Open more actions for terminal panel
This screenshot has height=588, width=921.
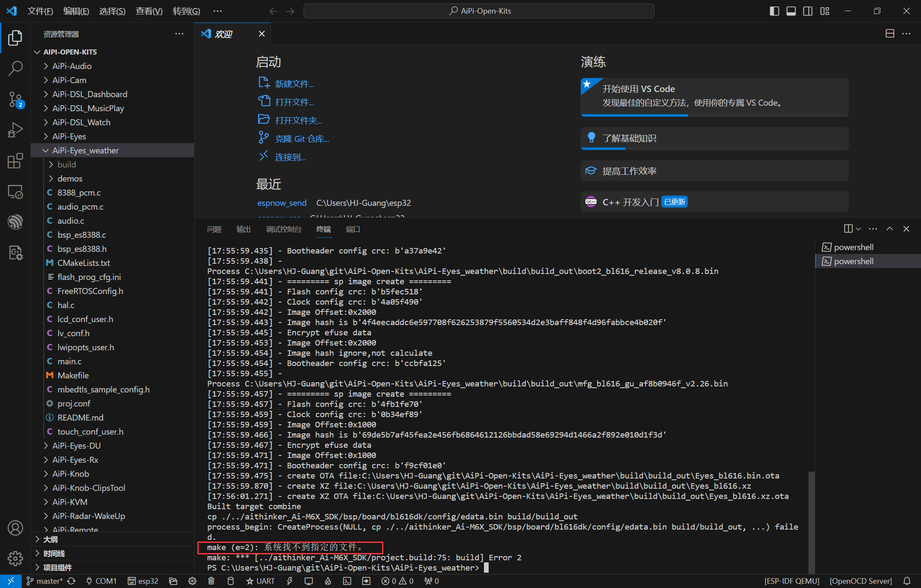[x=873, y=229]
